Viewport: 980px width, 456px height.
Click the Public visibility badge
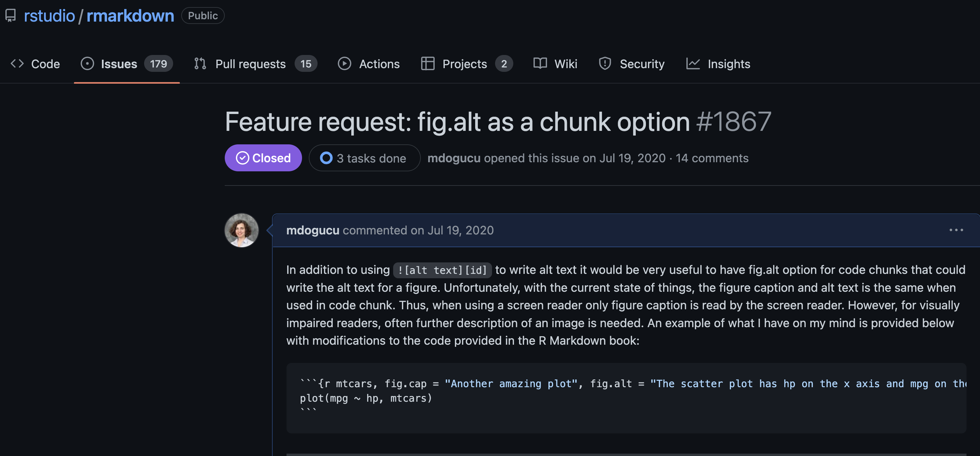click(x=203, y=16)
